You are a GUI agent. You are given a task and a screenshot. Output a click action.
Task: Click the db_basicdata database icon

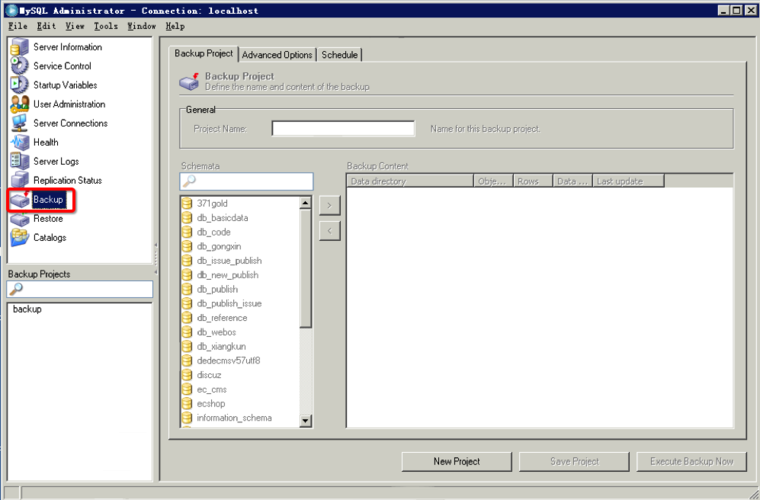(187, 218)
